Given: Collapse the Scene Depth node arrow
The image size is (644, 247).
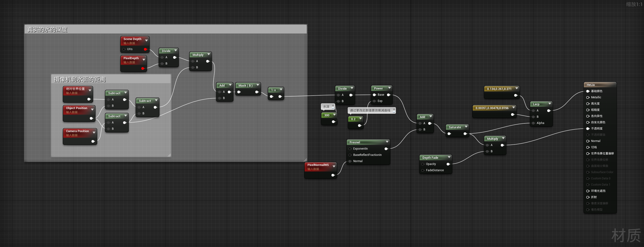Looking at the screenshot, I should point(147,40).
